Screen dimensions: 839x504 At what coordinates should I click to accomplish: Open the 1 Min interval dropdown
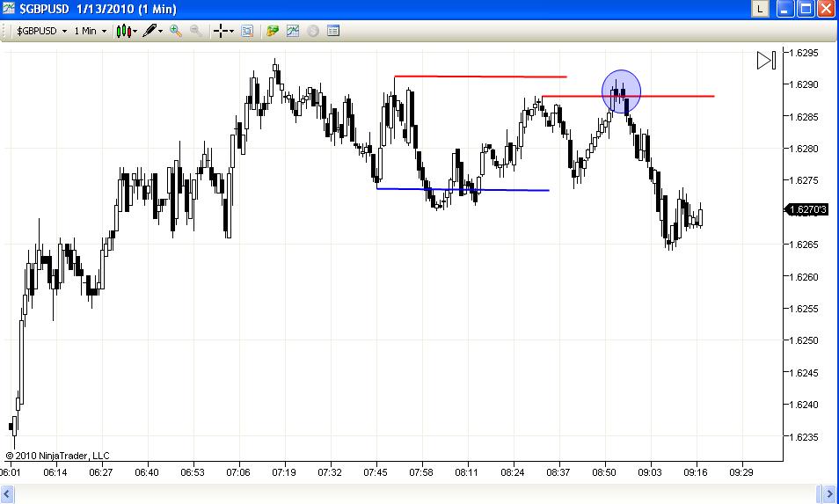click(91, 31)
